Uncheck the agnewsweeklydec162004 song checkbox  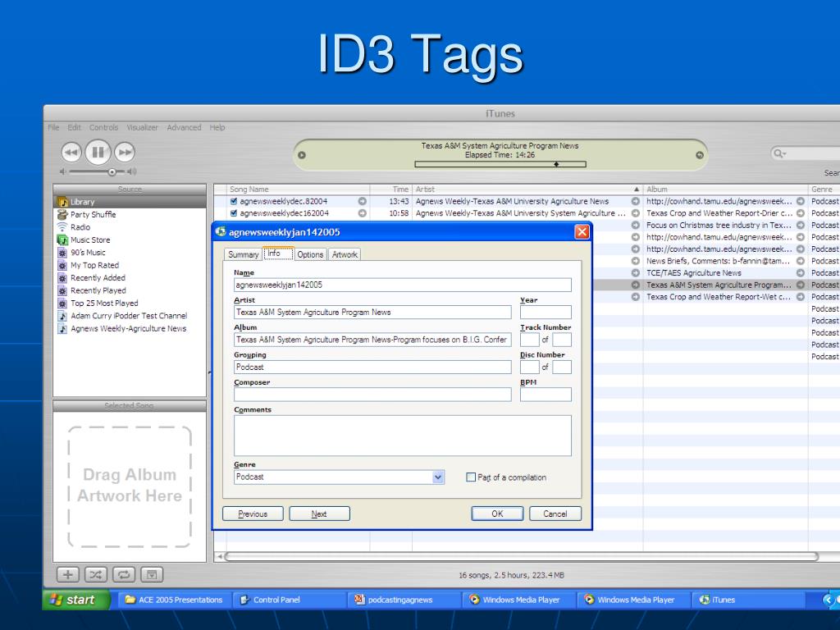point(234,213)
